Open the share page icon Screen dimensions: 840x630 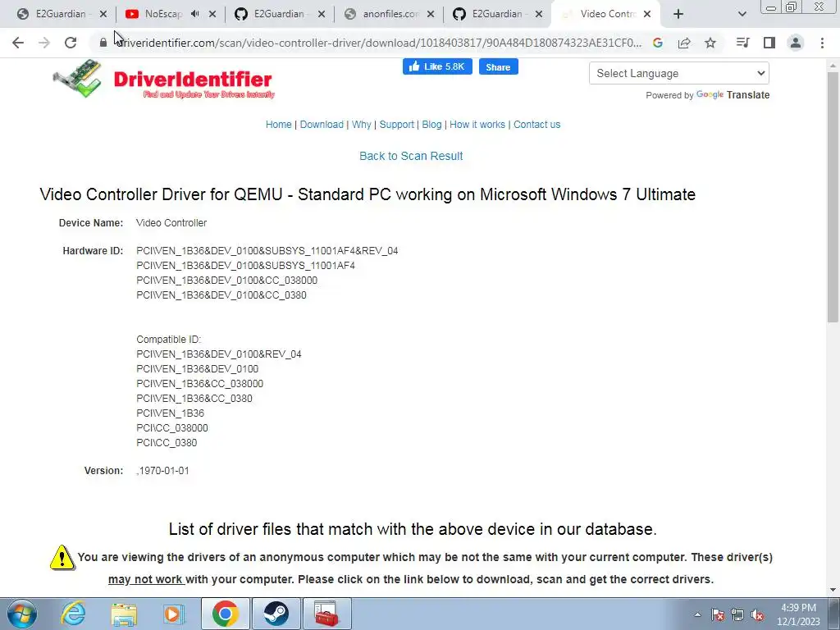(x=684, y=43)
